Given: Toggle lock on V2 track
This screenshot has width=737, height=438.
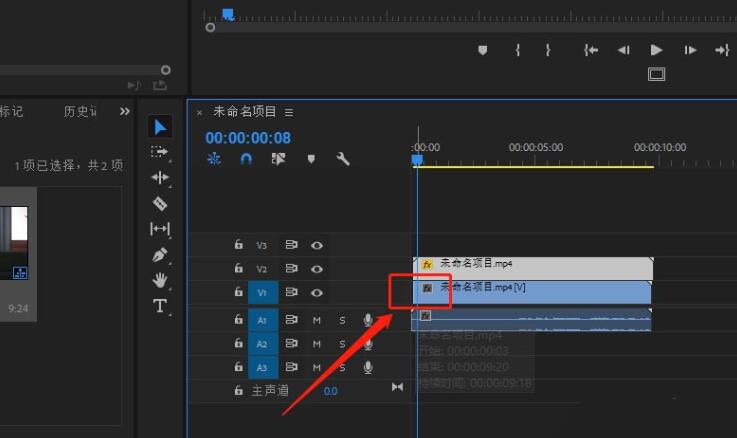Looking at the screenshot, I should tap(238, 268).
